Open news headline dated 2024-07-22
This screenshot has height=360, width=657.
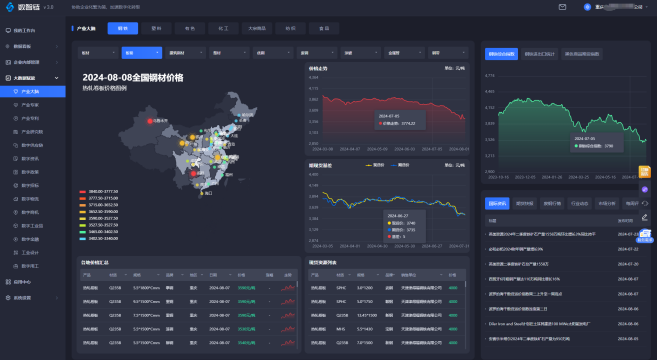(x=516, y=249)
